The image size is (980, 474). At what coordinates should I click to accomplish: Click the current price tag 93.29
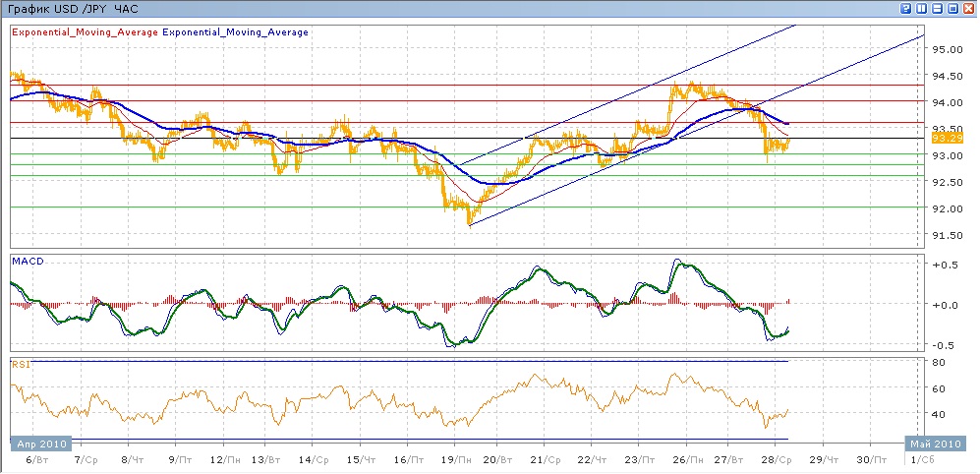point(947,138)
